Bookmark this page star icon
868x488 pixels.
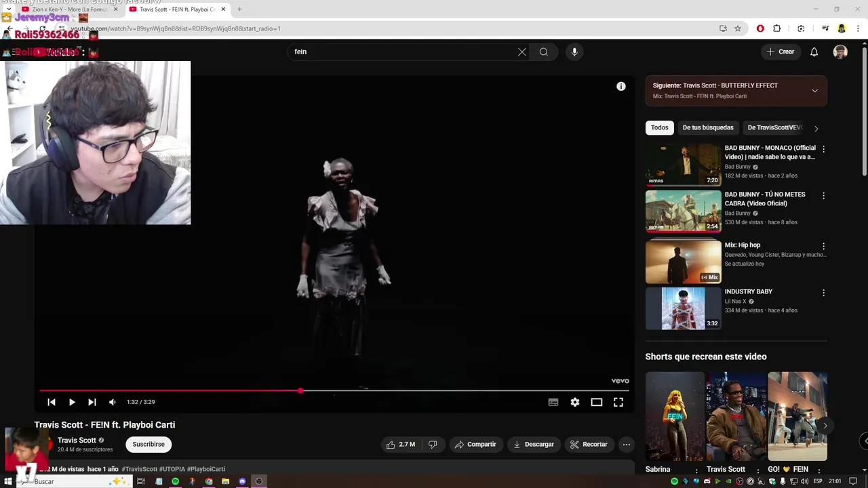(x=738, y=28)
